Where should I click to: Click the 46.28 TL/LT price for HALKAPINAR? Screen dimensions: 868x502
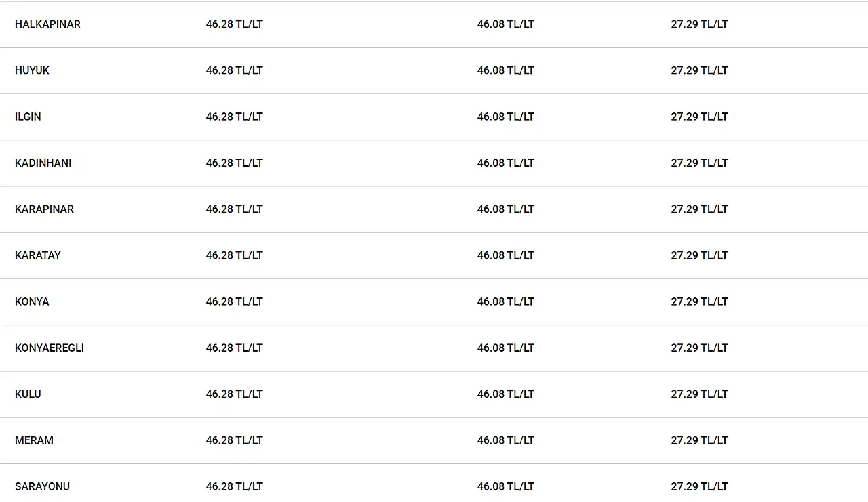(235, 24)
